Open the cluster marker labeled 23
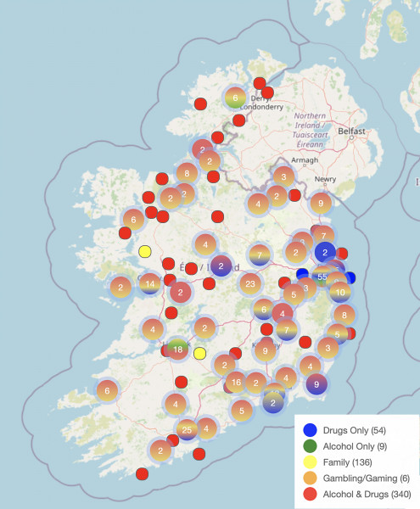Screen dimensions: 420x509 250,284
